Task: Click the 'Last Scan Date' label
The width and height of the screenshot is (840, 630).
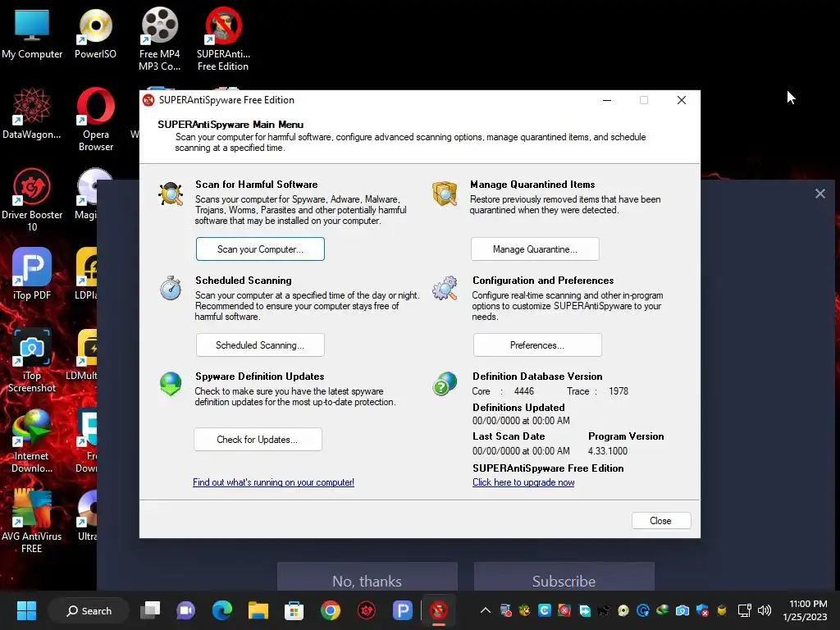Action: (509, 436)
